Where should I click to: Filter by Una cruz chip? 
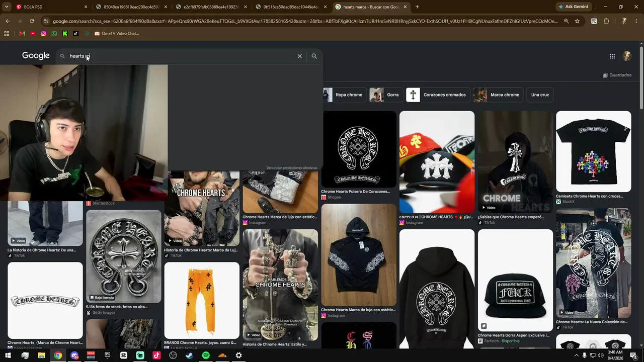coord(540,95)
